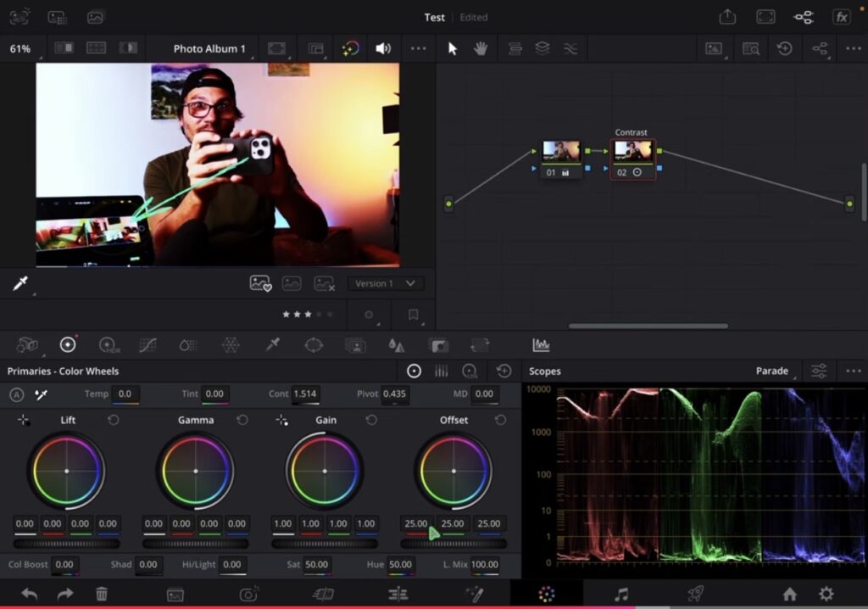Open scope display settings sliders icon

pyautogui.click(x=819, y=371)
